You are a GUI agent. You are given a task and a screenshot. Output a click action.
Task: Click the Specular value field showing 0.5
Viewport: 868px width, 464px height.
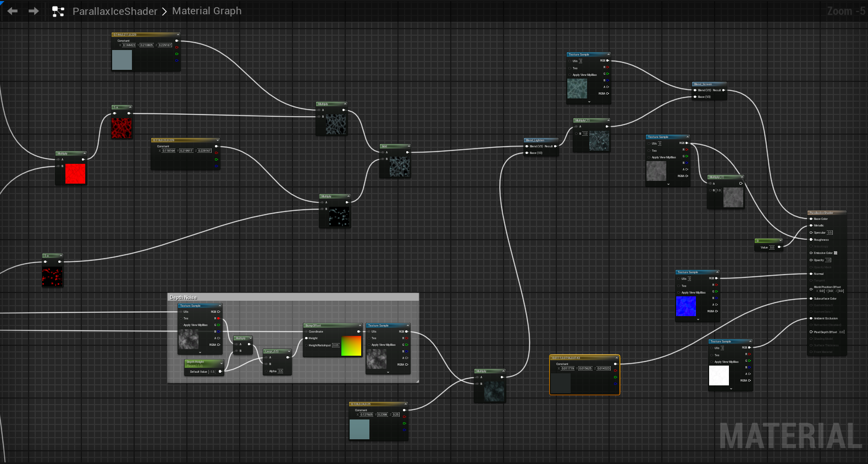(830, 233)
